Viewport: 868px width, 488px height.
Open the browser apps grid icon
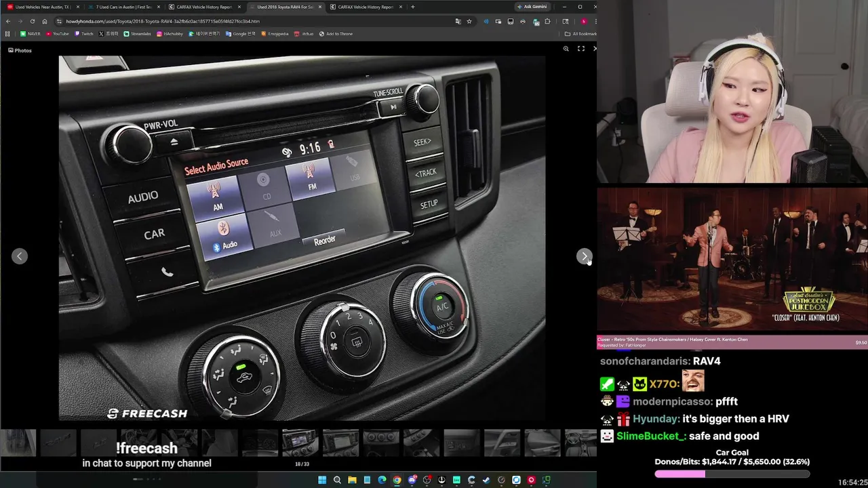pyautogui.click(x=8, y=33)
